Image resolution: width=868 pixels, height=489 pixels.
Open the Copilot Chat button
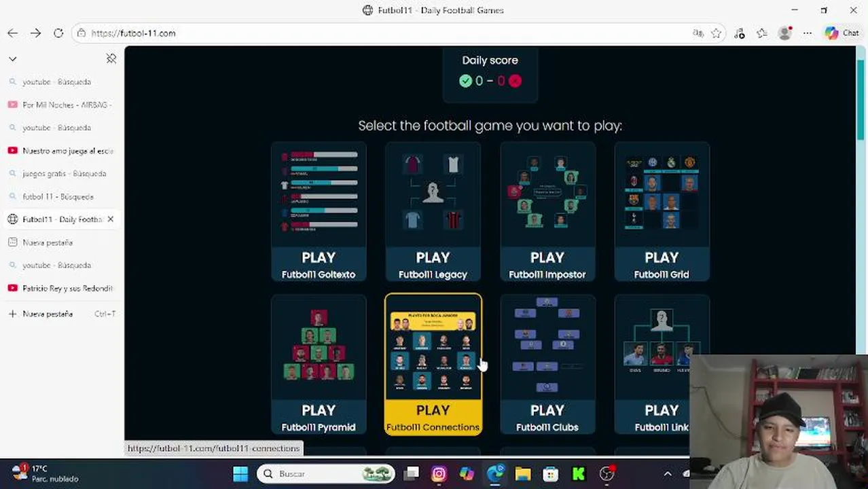click(x=842, y=33)
